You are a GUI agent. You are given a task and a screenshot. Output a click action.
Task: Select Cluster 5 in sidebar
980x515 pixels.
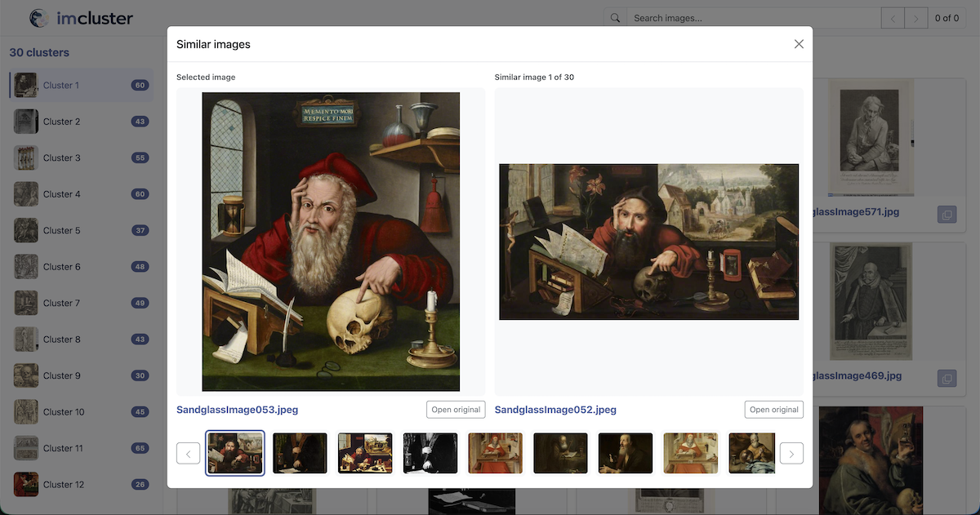tap(81, 230)
